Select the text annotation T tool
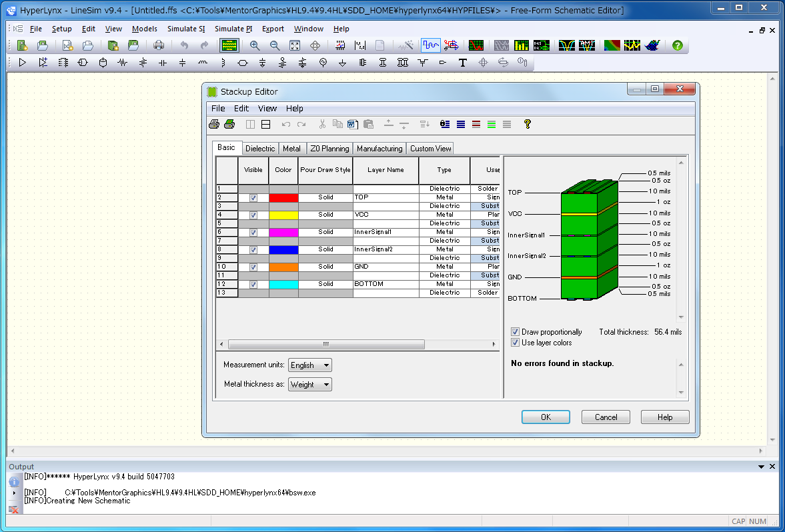This screenshot has height=532, width=785. point(463,63)
